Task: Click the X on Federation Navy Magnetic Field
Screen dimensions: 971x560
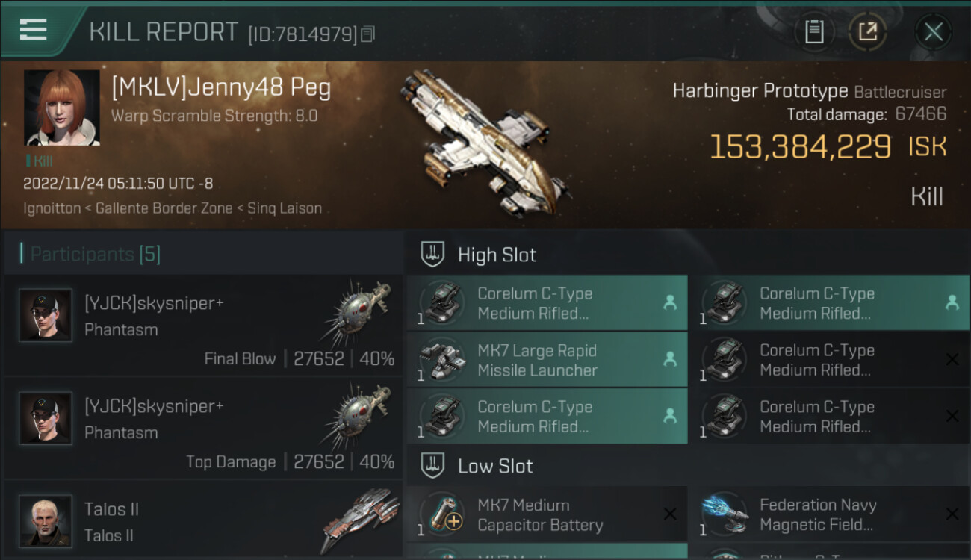Action: pyautogui.click(x=952, y=514)
